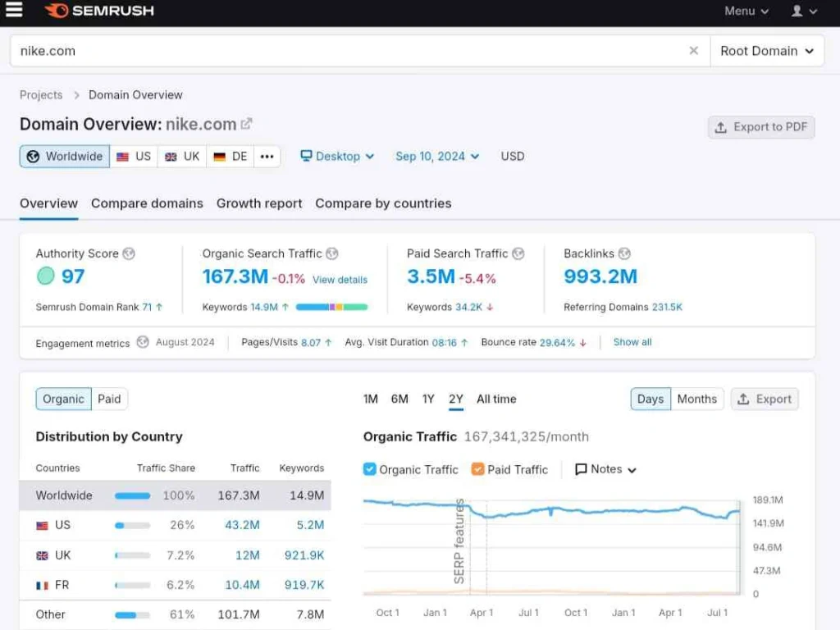Viewport: 840px width, 630px height.
Task: Click the upload icon on chart Export
Action: point(743,399)
